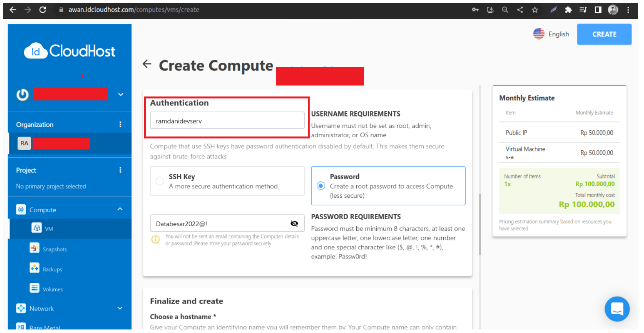The image size is (644, 333).
Task: Toggle password visibility eye icon
Action: [x=294, y=224]
